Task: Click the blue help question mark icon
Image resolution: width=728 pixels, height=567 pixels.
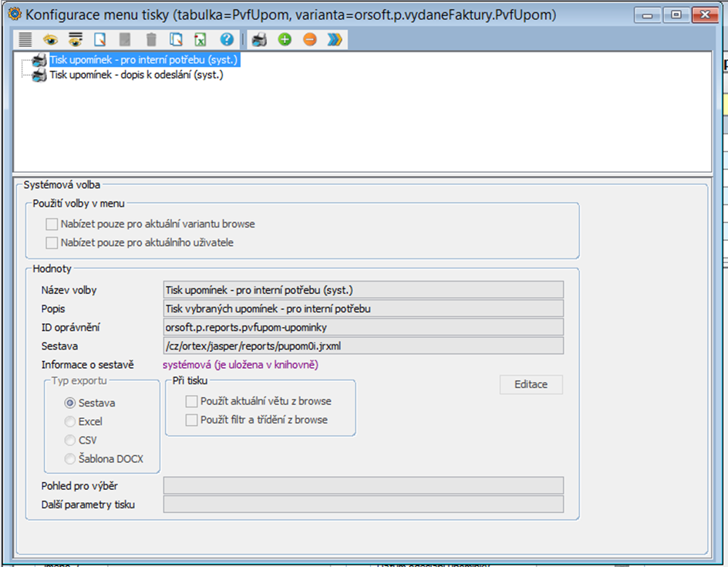Action: pyautogui.click(x=226, y=39)
